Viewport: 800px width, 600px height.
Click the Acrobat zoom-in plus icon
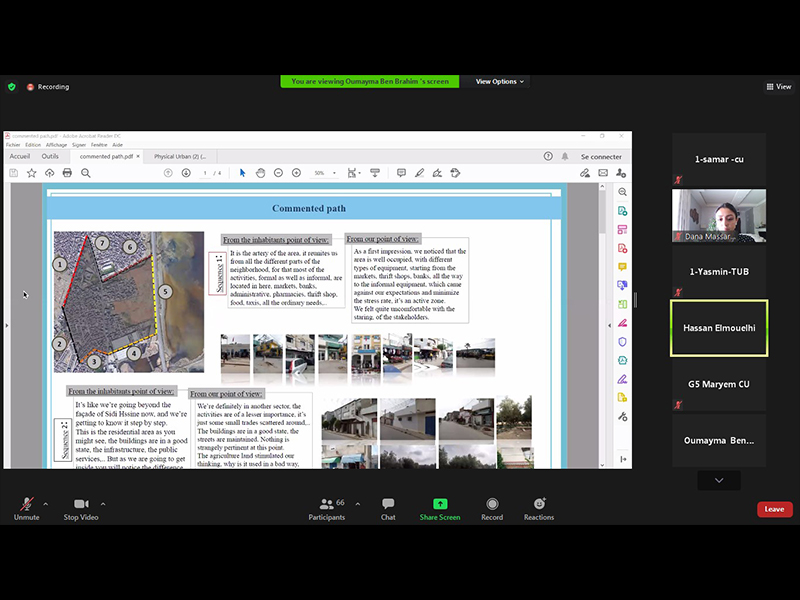296,173
